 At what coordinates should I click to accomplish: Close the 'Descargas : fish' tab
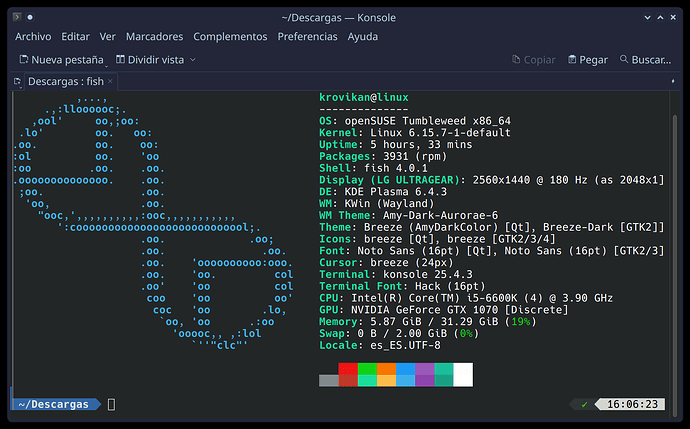(x=114, y=82)
